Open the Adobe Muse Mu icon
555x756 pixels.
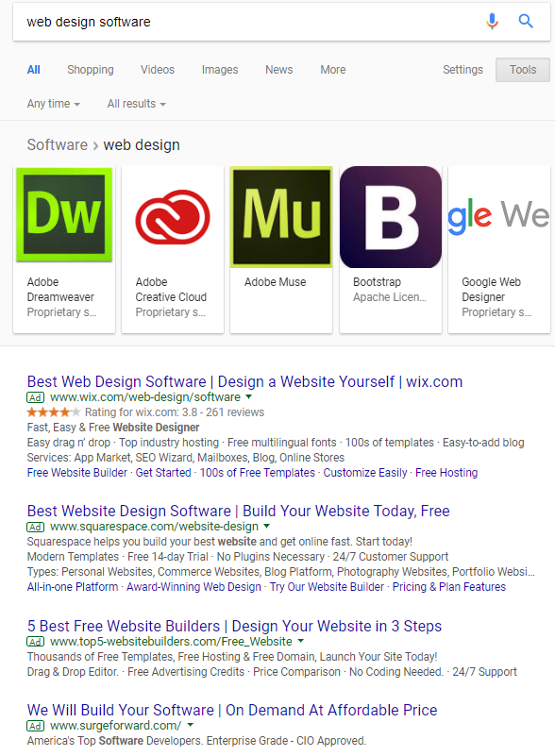click(281, 216)
